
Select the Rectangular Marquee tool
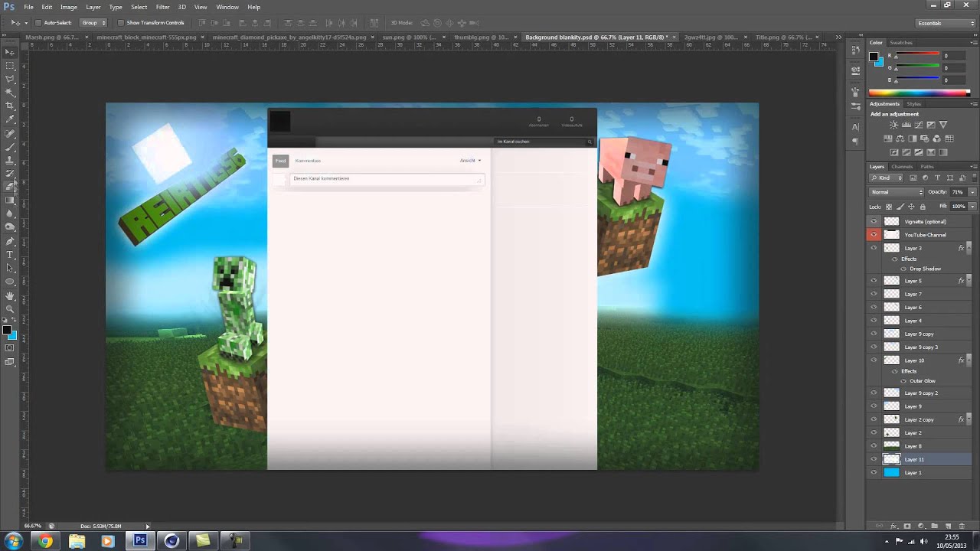click(10, 66)
